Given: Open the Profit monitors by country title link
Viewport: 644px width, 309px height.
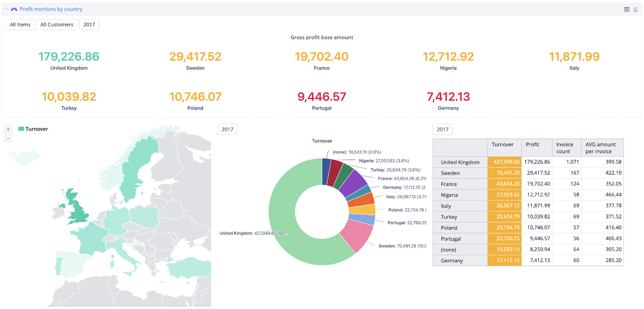Looking at the screenshot, I should pos(51,9).
